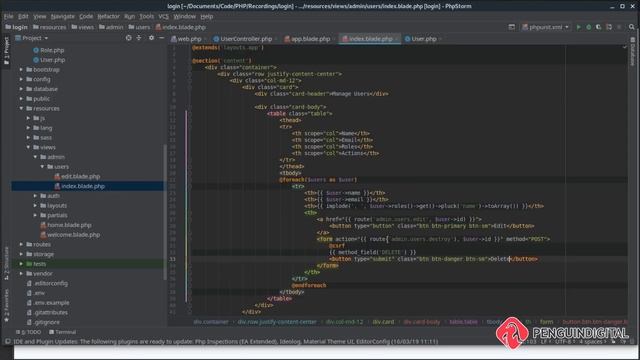
Task: Select Role.php in the project tree
Action: click(x=52, y=50)
